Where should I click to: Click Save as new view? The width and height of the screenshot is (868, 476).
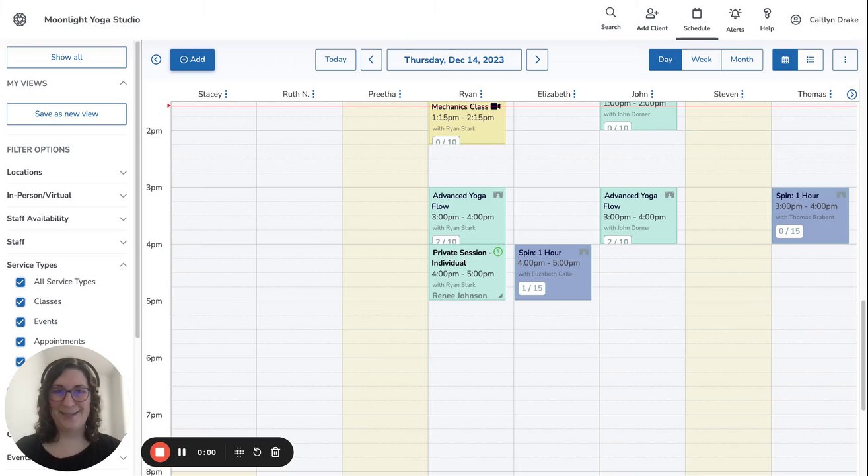point(67,114)
